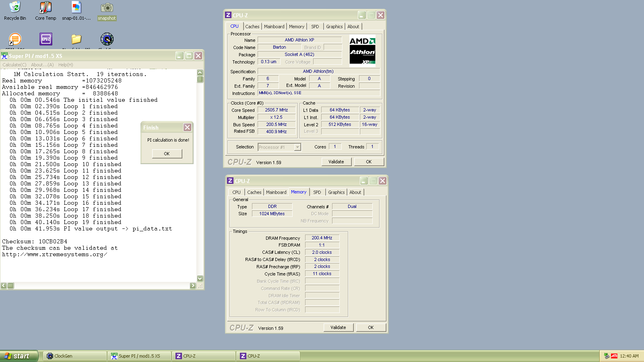Close the Finish dialog with X
Screen dimensions: 644x362
[187, 127]
